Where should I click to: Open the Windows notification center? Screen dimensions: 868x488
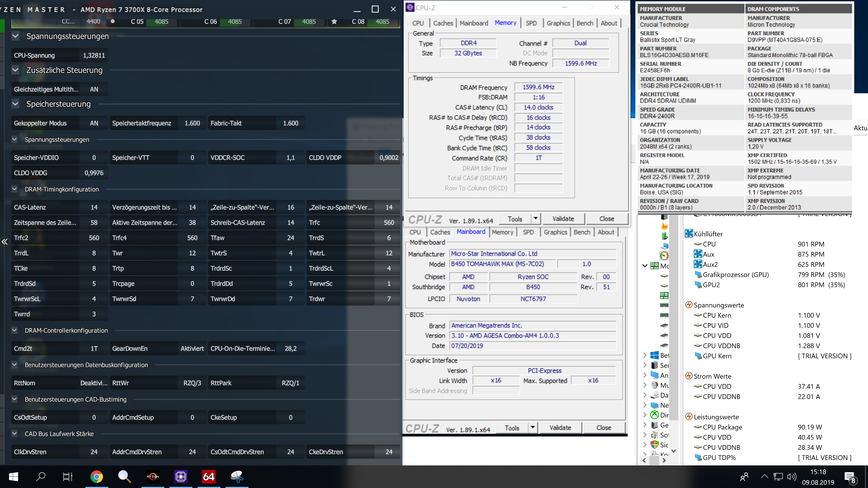pos(850,477)
